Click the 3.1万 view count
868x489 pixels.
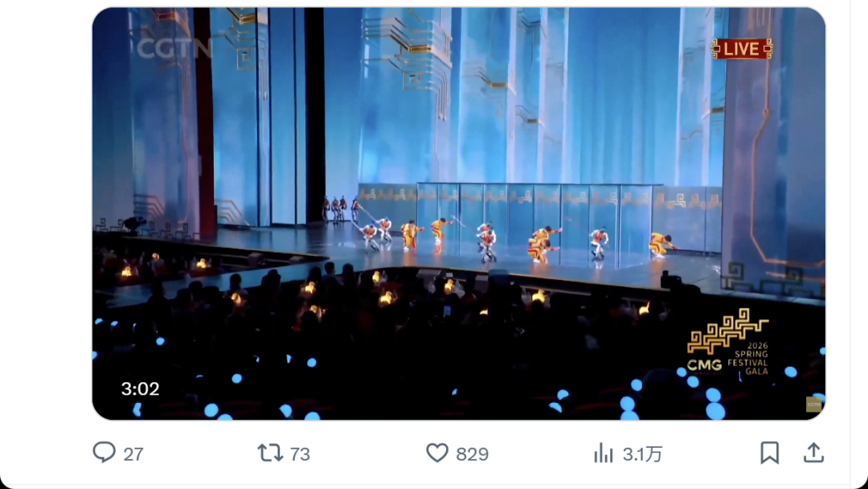coord(643,454)
